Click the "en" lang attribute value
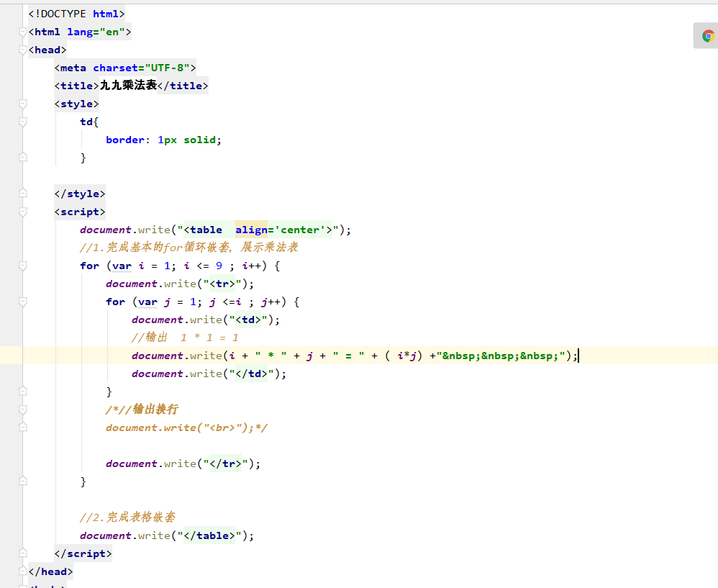Image resolution: width=718 pixels, height=588 pixels. tap(112, 32)
